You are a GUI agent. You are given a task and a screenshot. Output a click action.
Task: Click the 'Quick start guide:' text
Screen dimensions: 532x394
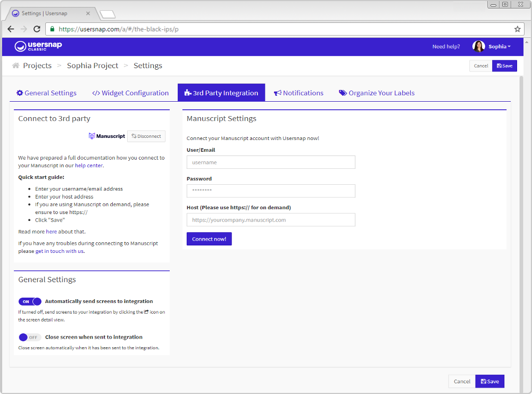[x=41, y=177]
